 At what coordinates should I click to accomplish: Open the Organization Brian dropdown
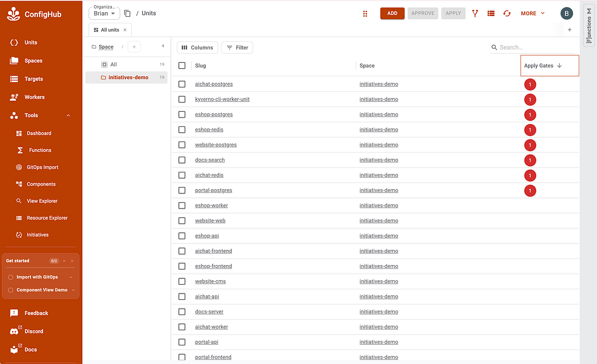point(104,13)
